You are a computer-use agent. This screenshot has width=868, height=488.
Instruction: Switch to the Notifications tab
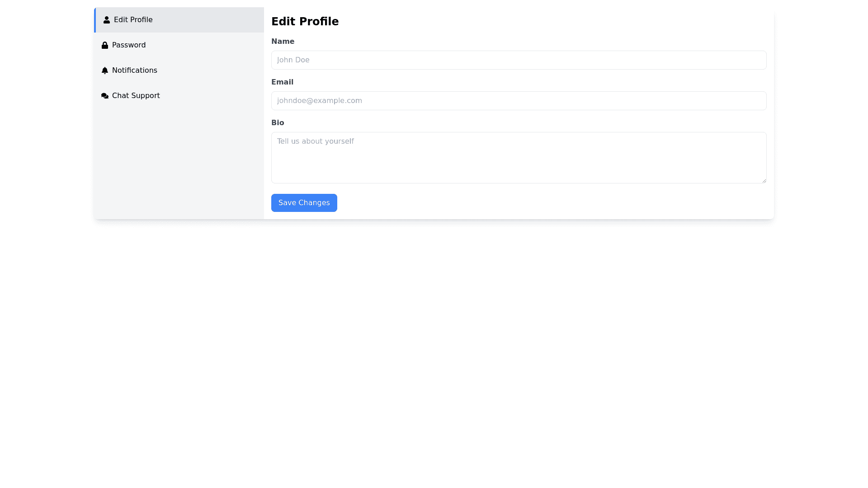(x=134, y=70)
